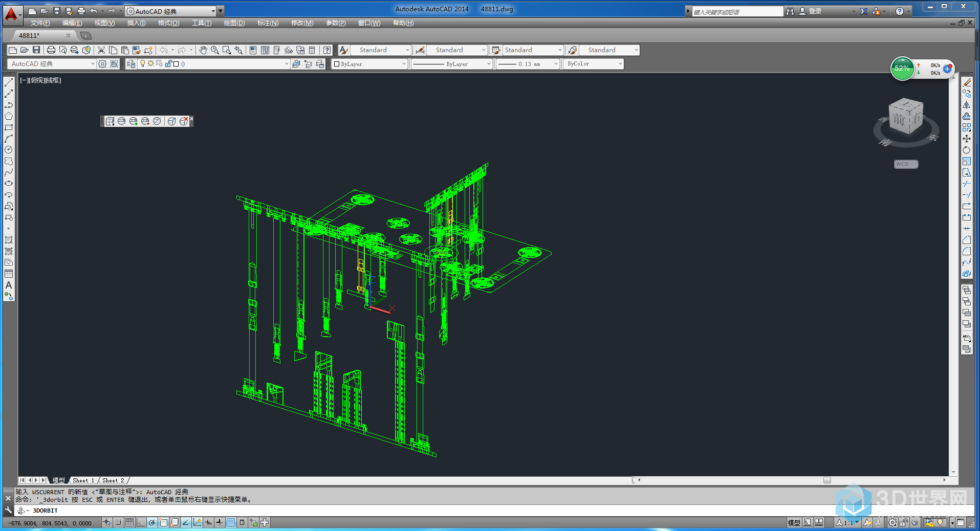This screenshot has width=980, height=531.
Task: Click the Open folder icon in standard toolbar
Action: tap(25, 50)
